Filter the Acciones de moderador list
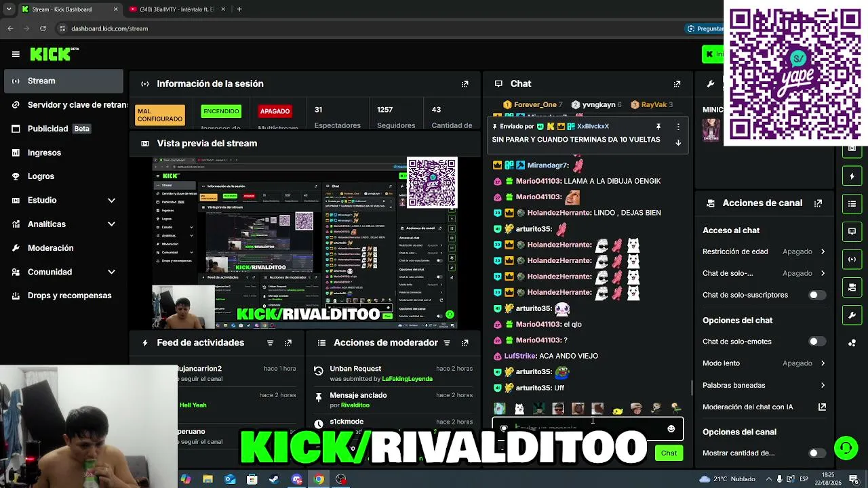 [447, 343]
